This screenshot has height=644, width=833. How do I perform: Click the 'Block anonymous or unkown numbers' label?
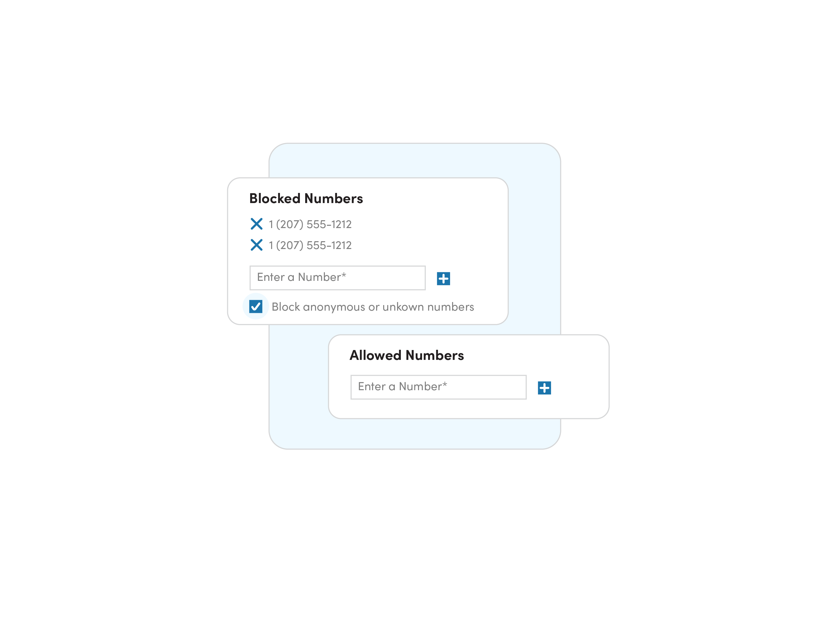coord(373,307)
